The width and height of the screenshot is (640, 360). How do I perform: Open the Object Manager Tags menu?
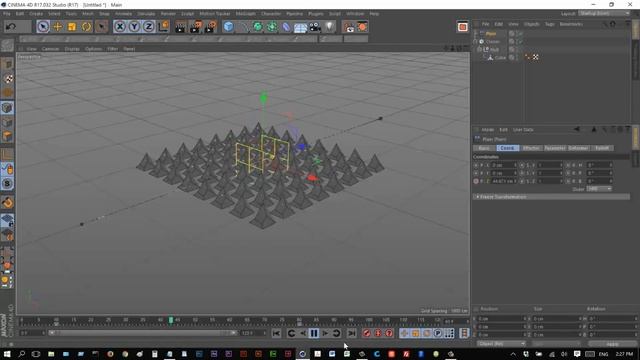click(x=550, y=24)
